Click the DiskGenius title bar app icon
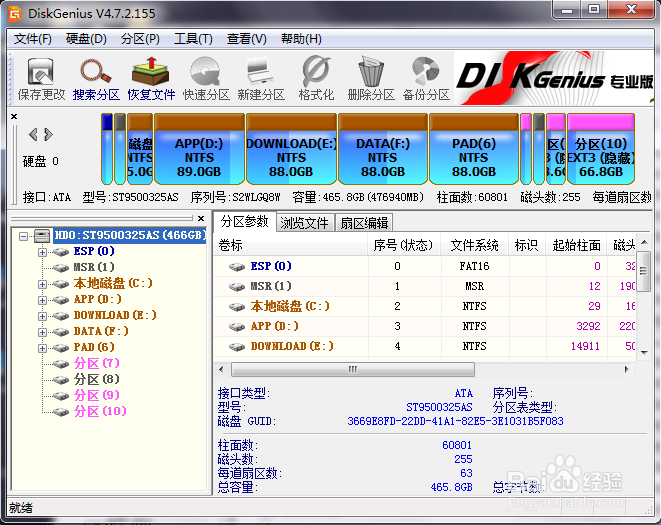This screenshot has width=661, height=525. pyautogui.click(x=15, y=13)
